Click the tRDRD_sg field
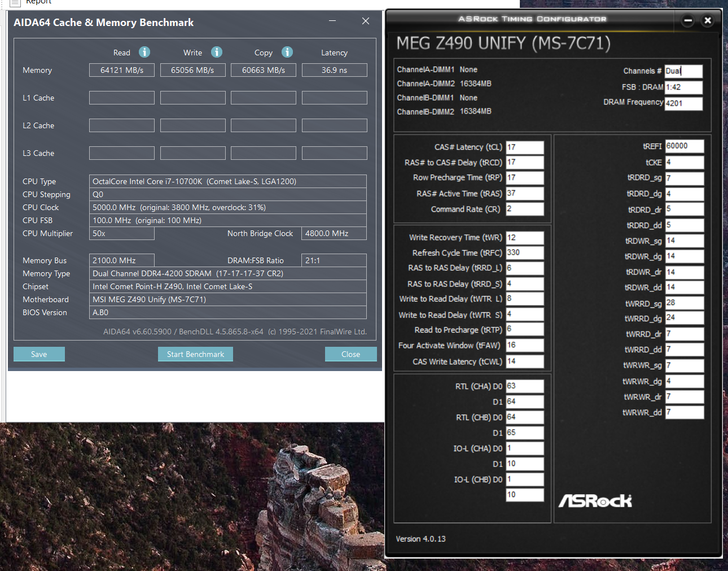Viewport: 728px width, 571px height. click(685, 178)
